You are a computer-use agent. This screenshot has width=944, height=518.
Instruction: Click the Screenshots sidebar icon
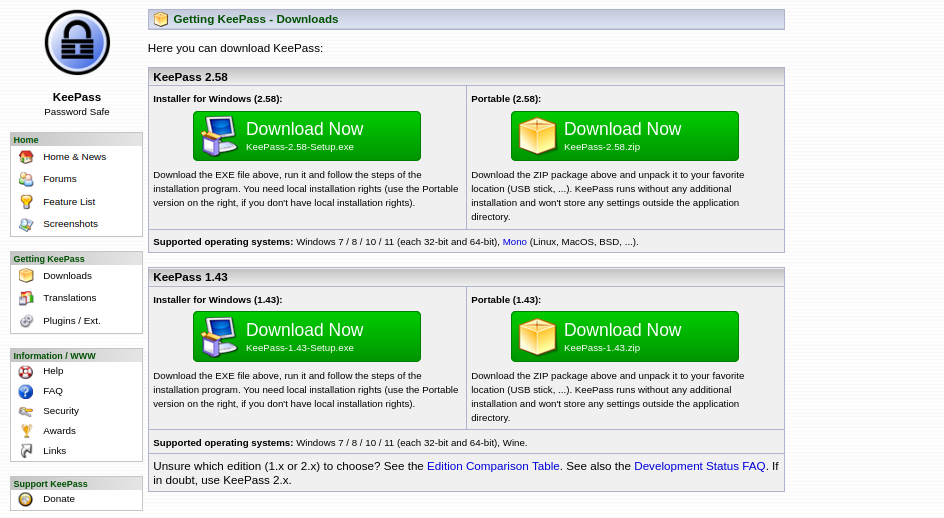click(26, 224)
